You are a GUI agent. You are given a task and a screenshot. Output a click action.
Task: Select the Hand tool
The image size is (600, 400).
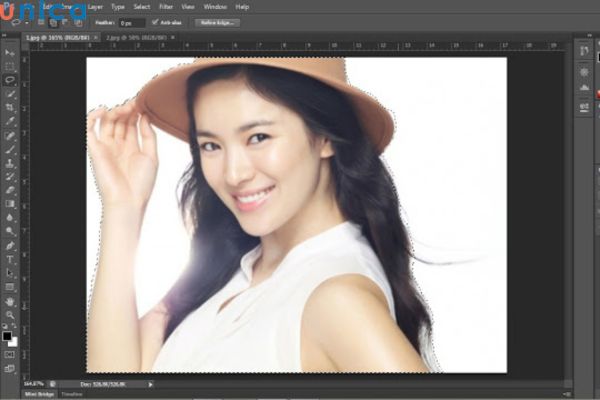click(x=10, y=301)
